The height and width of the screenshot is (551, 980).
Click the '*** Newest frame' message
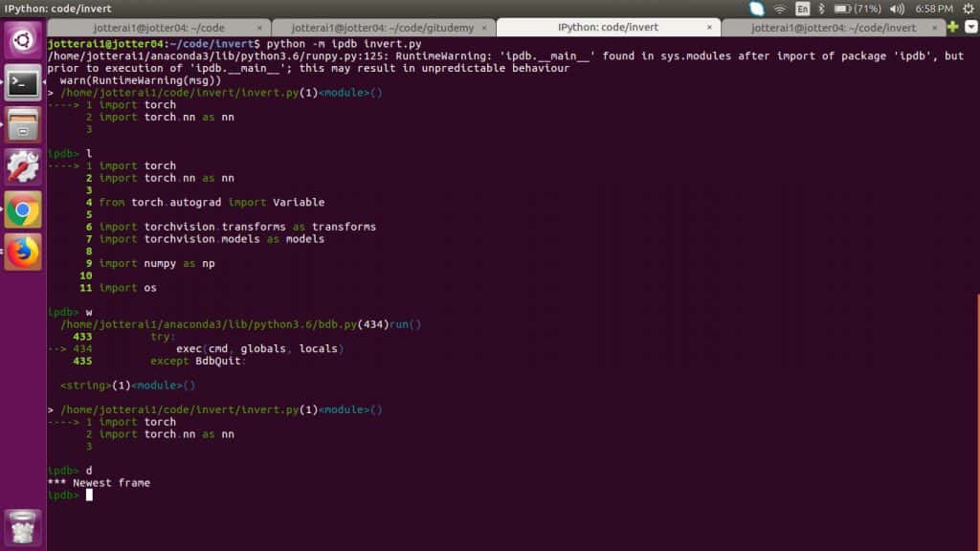coord(99,483)
